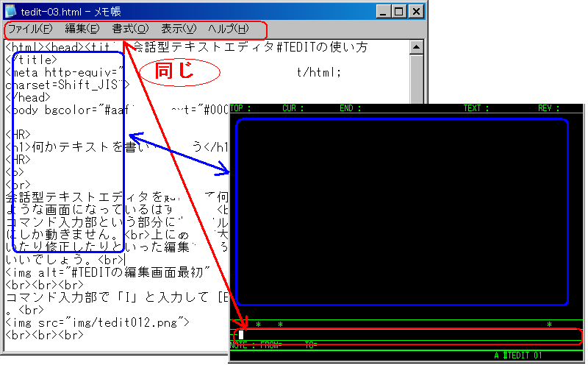Open the ファイル(F) menu
This screenshot has width=588, height=368.
pyautogui.click(x=30, y=29)
